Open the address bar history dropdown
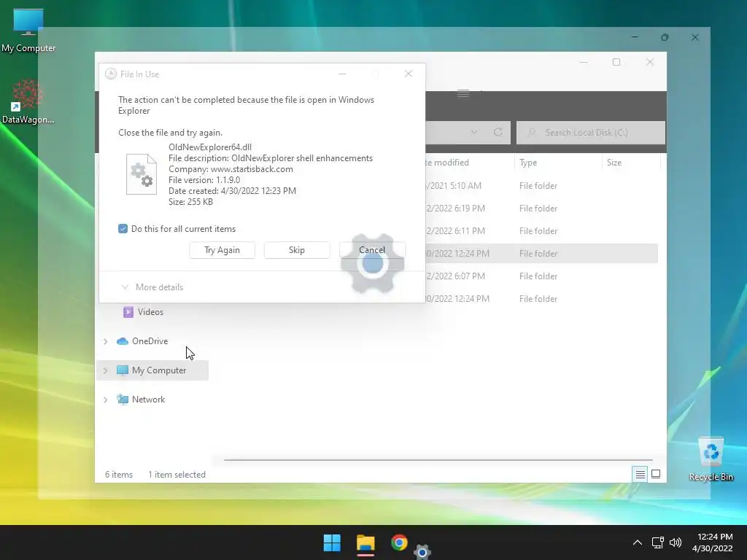 pyautogui.click(x=474, y=132)
